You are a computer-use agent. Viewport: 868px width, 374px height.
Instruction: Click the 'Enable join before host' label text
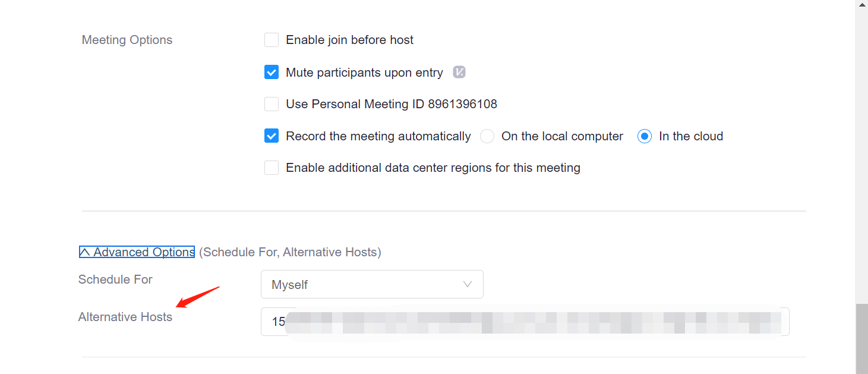click(349, 40)
